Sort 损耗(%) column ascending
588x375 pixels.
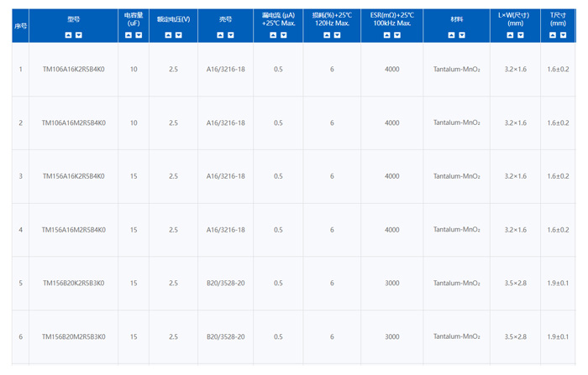pyautogui.click(x=327, y=35)
